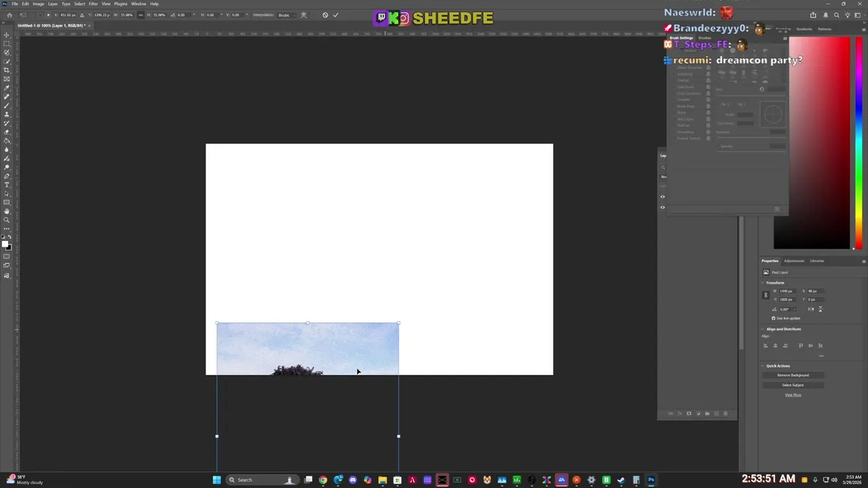The height and width of the screenshot is (488, 868).
Task: Open the View More link
Action: [x=793, y=394]
